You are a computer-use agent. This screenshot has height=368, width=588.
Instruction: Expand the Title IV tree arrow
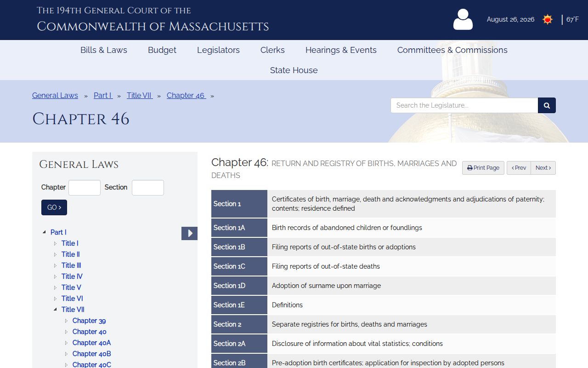(55, 276)
